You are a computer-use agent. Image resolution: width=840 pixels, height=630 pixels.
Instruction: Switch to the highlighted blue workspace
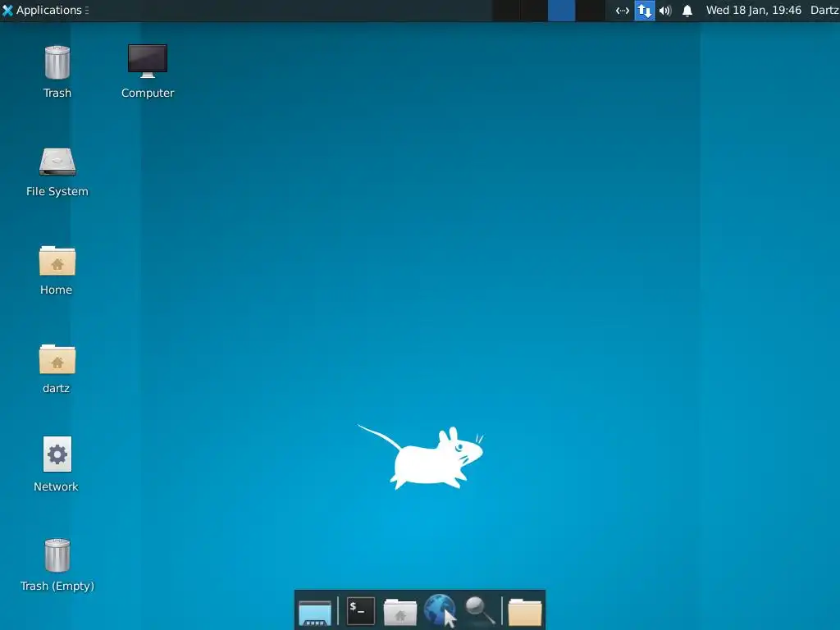561,10
